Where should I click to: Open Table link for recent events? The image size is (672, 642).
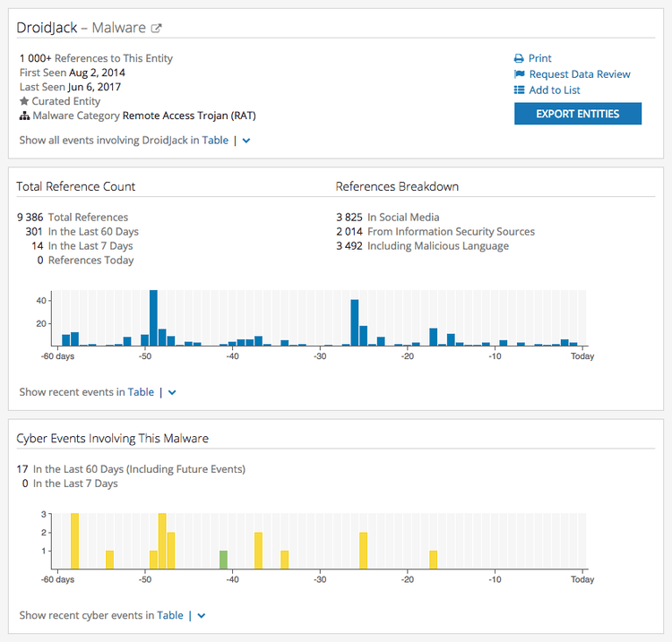[x=141, y=392]
